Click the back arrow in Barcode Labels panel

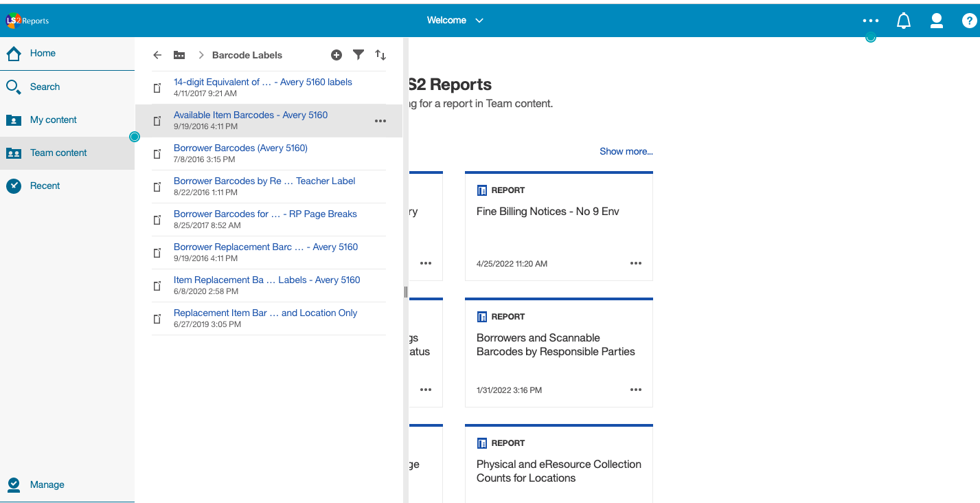[157, 55]
